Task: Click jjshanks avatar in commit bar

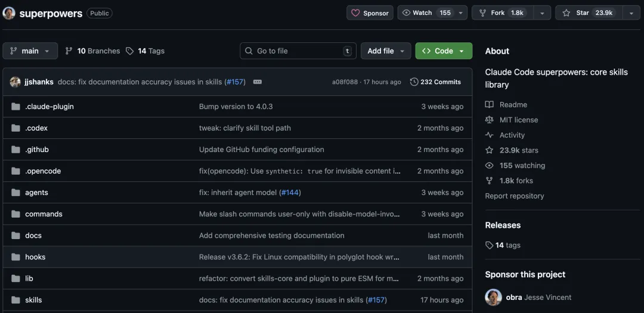Action: 15,82
